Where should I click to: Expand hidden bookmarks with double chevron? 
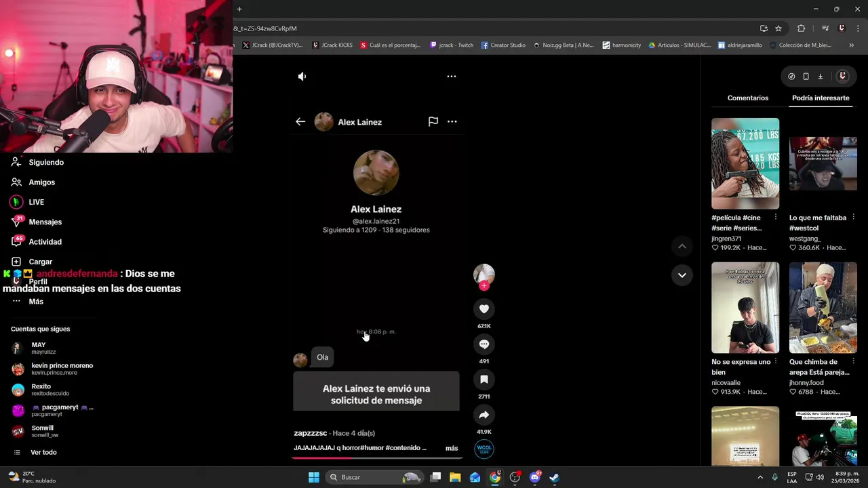pos(851,45)
